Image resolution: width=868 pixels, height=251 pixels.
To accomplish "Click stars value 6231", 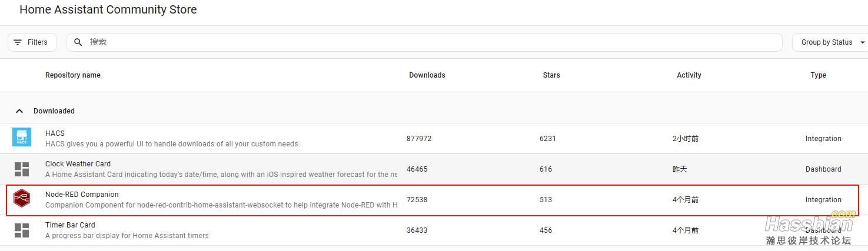I will pos(548,139).
